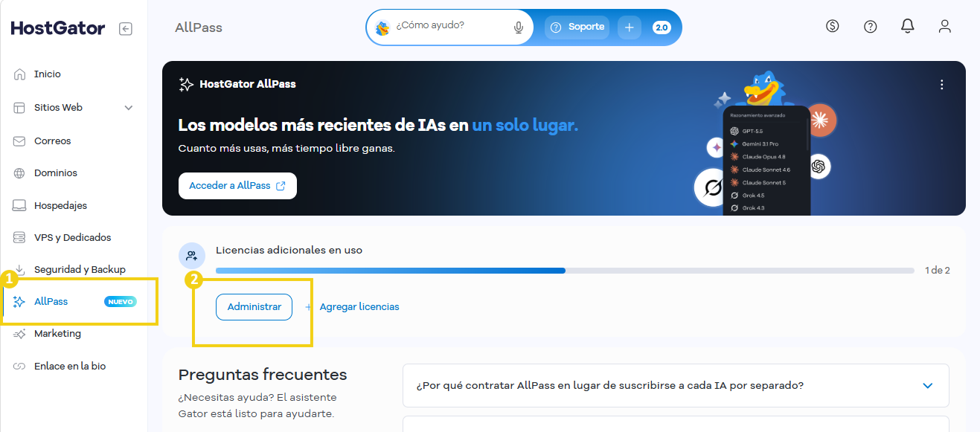Open the banner three-dot options menu
The image size is (980, 432).
pyautogui.click(x=942, y=85)
